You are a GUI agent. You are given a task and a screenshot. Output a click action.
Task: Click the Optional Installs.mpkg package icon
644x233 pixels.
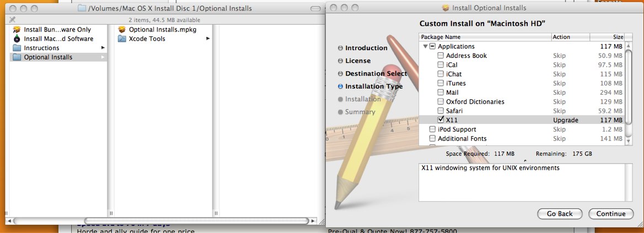(x=121, y=30)
